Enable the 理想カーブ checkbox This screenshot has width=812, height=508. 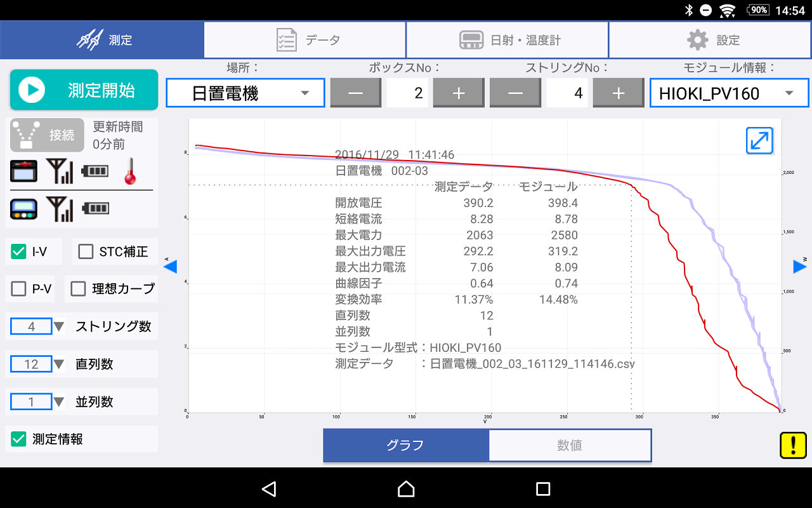(x=78, y=289)
